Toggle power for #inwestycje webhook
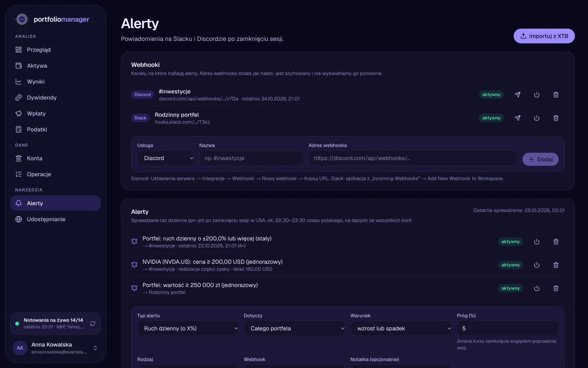Screen dimensions: 588x368 537,95
